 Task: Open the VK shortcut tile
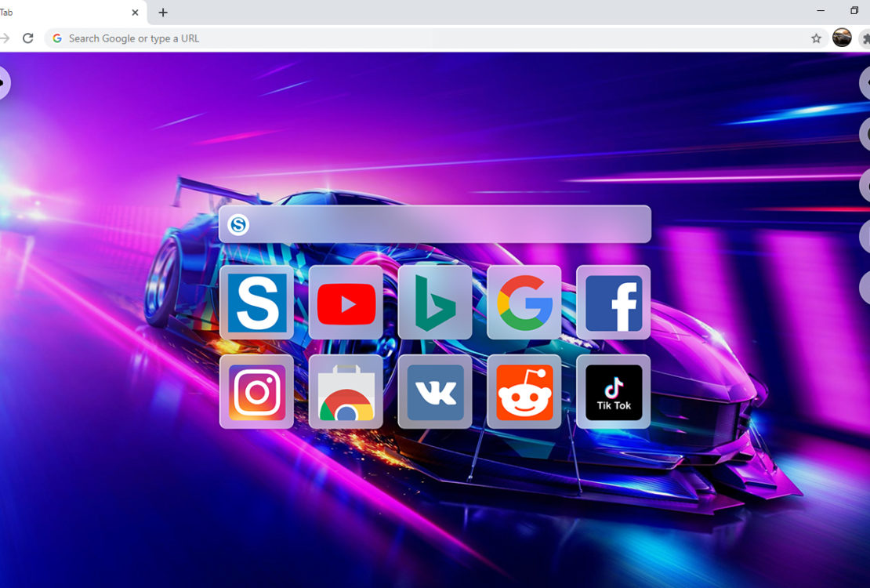point(435,391)
